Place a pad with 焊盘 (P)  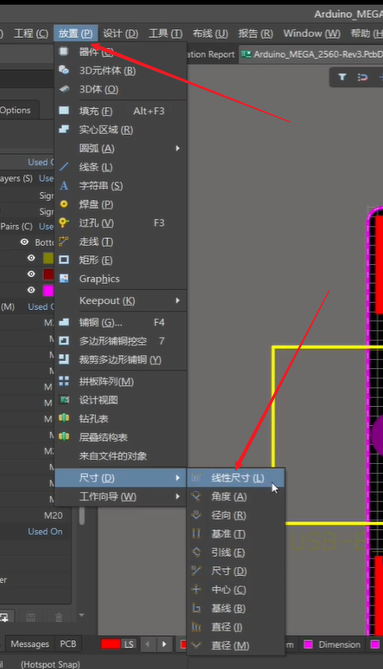(x=121, y=204)
